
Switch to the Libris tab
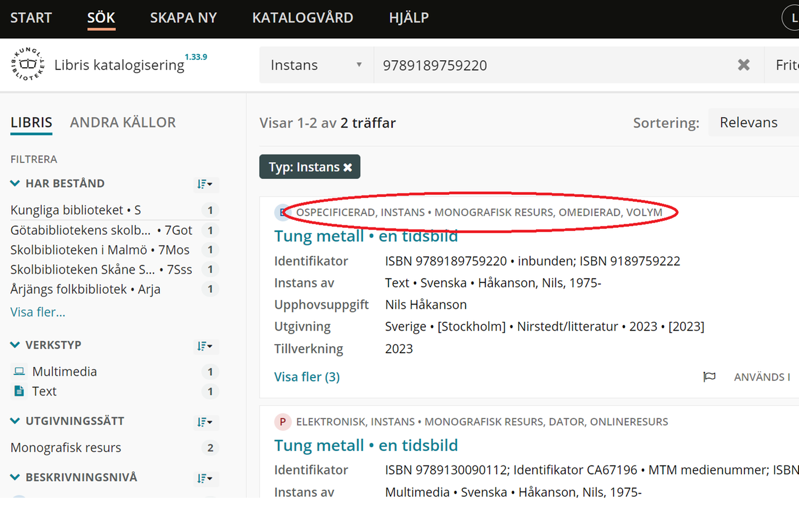coord(31,122)
